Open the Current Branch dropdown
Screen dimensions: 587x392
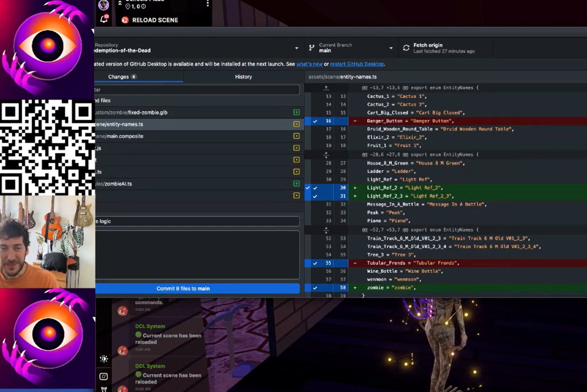click(x=351, y=47)
